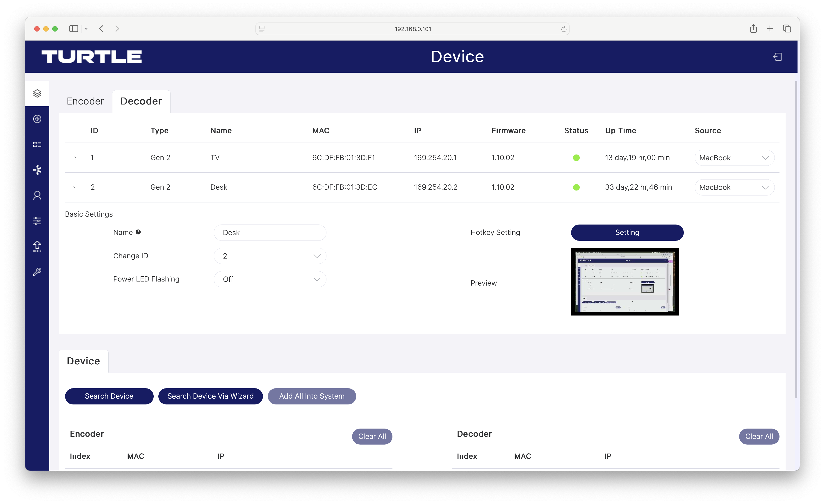The image size is (825, 504).
Task: Open the grid layout sidebar icon
Action: (37, 144)
